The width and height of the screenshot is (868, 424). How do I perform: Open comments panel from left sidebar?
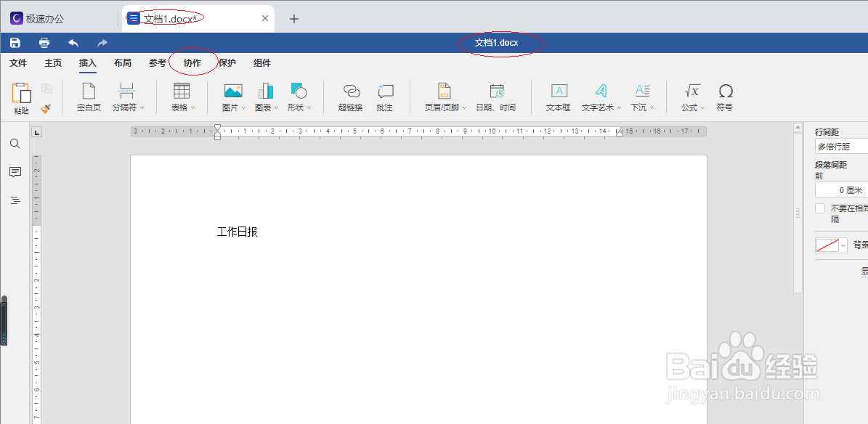(x=15, y=172)
